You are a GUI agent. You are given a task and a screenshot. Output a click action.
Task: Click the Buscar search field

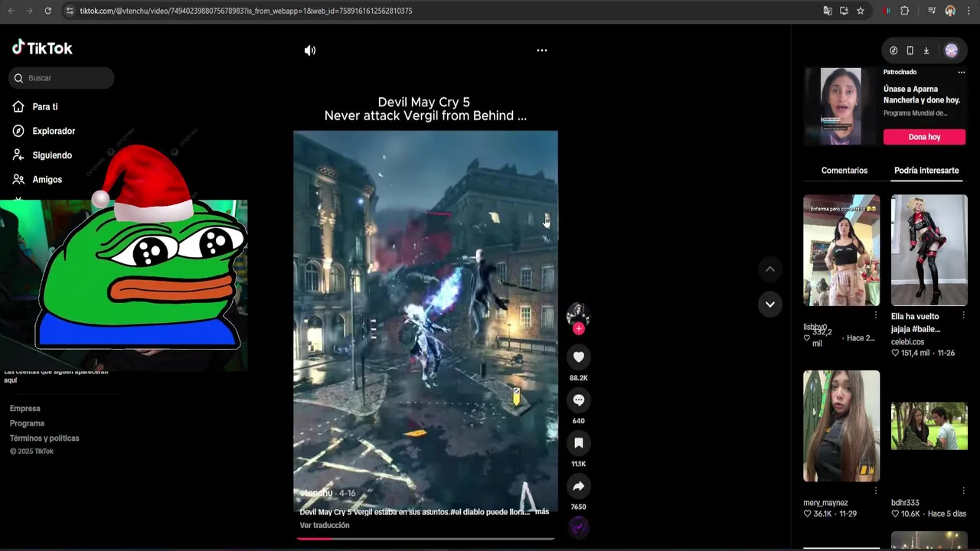(x=62, y=78)
